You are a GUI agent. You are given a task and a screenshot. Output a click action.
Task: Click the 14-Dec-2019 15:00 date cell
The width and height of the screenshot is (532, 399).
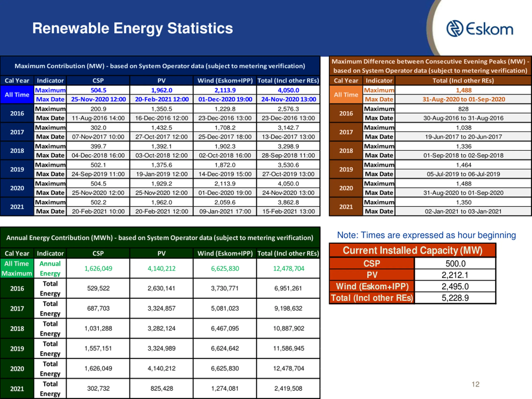click(225, 174)
